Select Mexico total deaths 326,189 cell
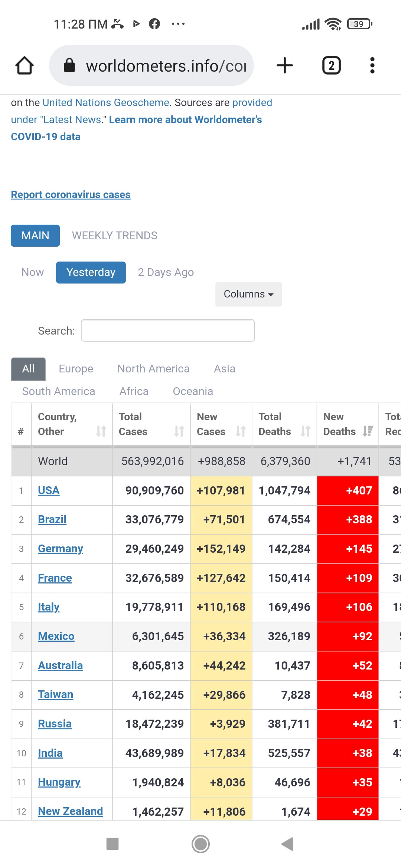This screenshot has width=401, height=868. point(285,636)
